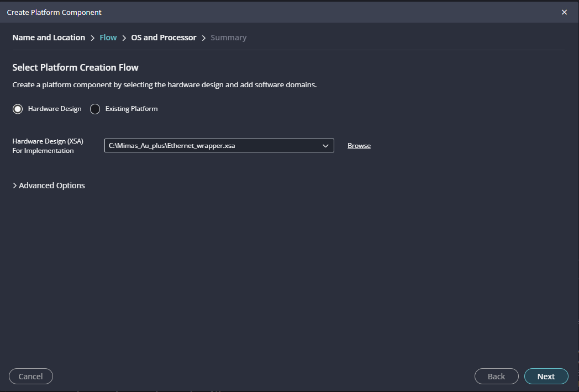Click chevron between Flow and OS and Processor
Viewport: 579px width, 392px height.
[x=124, y=38]
